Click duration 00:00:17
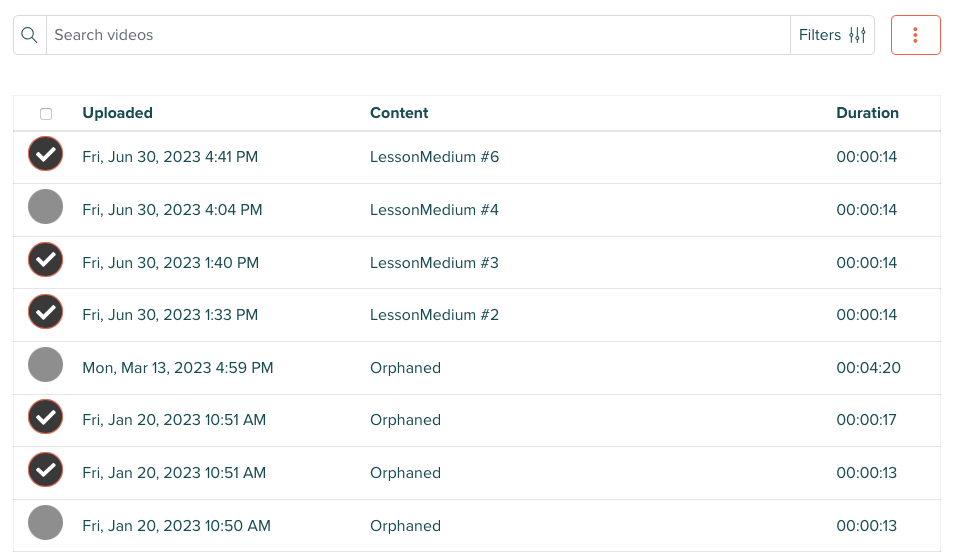The width and height of the screenshot is (956, 552). 866,420
